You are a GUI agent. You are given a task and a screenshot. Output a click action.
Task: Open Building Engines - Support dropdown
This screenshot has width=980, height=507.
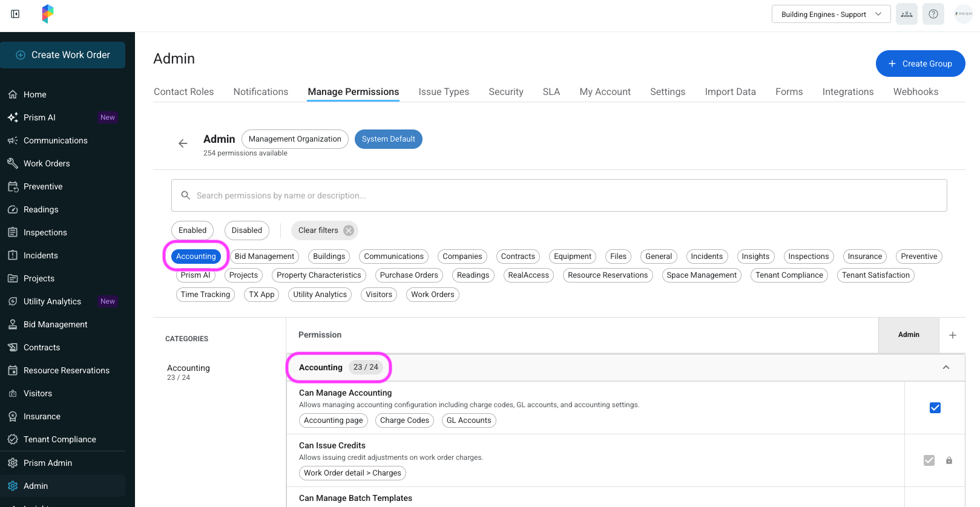point(830,14)
